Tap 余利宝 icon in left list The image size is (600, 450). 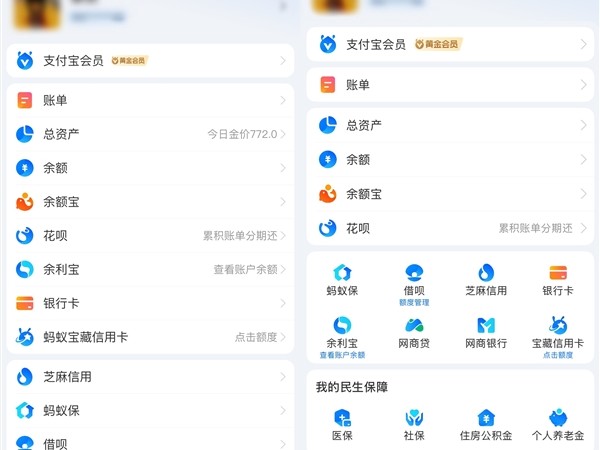pos(25,269)
